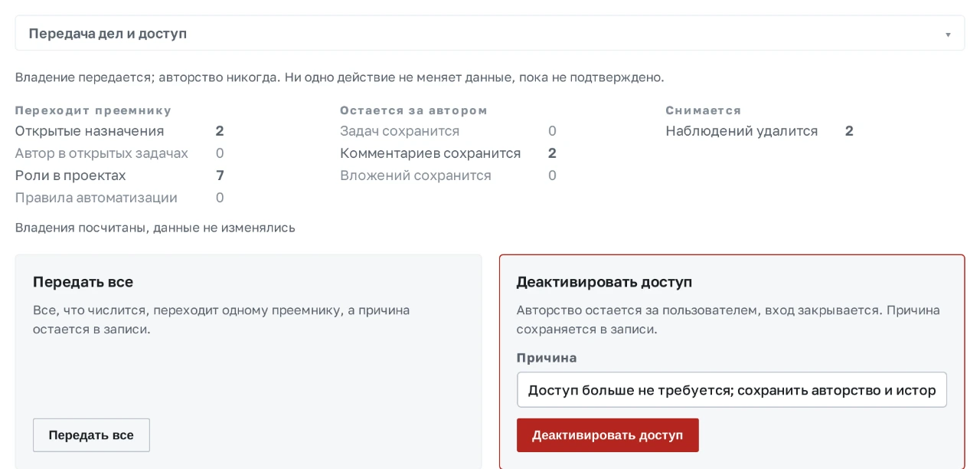Select the Открытые назначения row label
This screenshot has width=980, height=469.
(90, 131)
